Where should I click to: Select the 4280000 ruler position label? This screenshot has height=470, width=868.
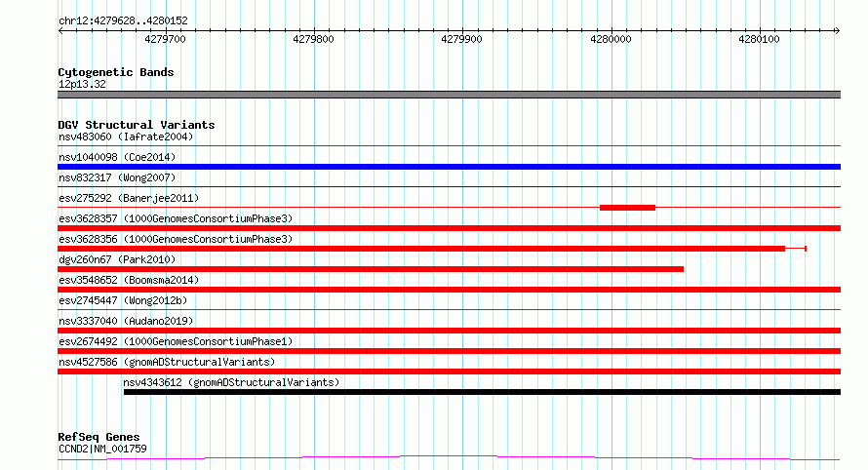pos(611,40)
